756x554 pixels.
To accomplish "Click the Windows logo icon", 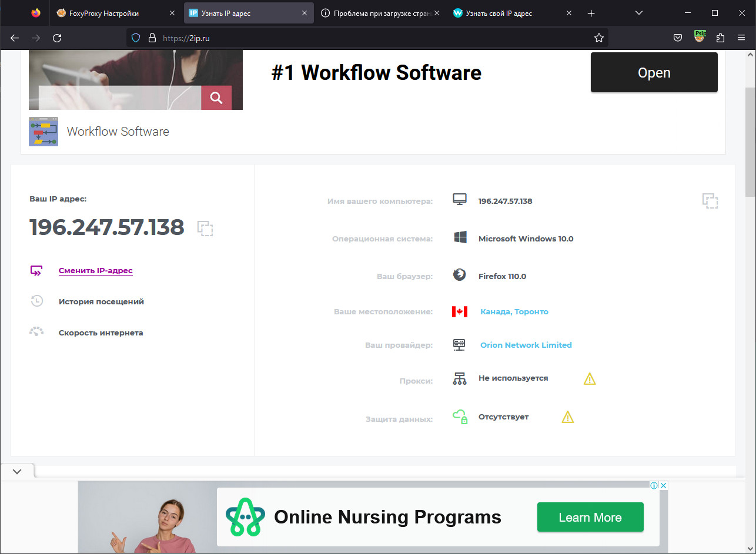I will pos(460,238).
